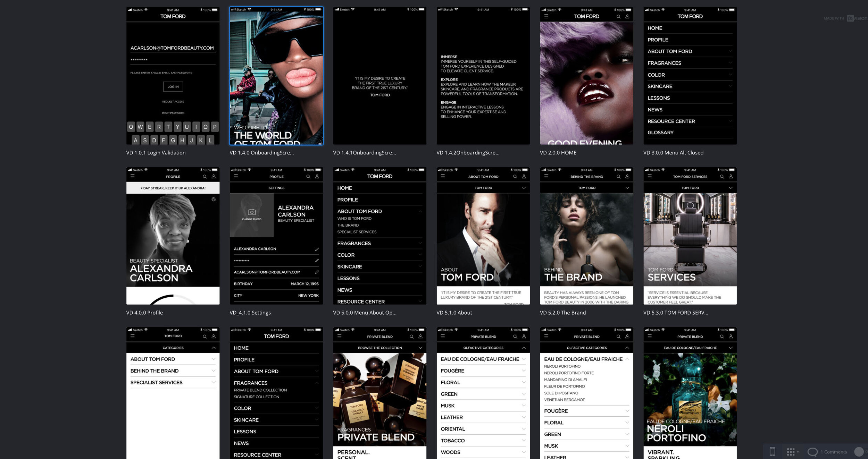Click change photo camera icon in Settings

pos(252,212)
